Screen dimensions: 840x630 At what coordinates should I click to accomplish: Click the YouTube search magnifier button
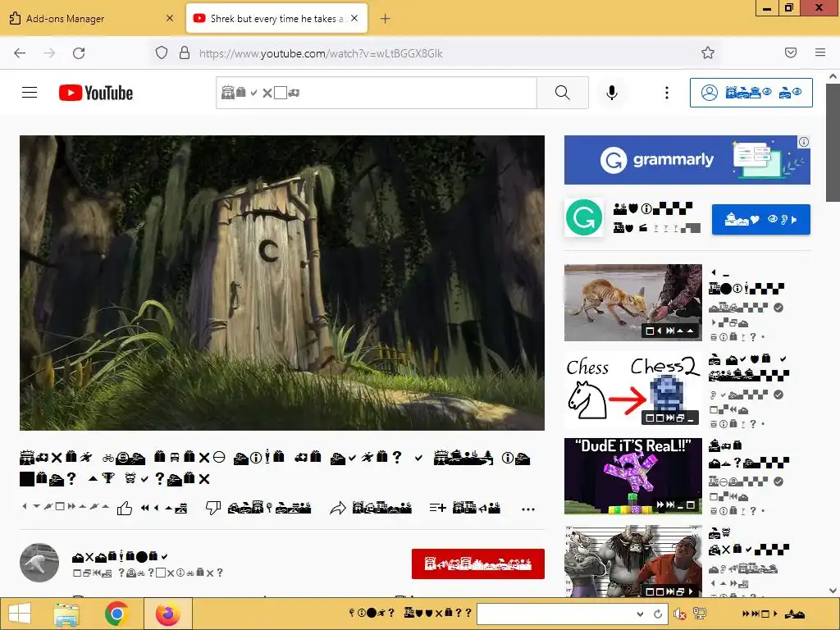pyautogui.click(x=563, y=93)
